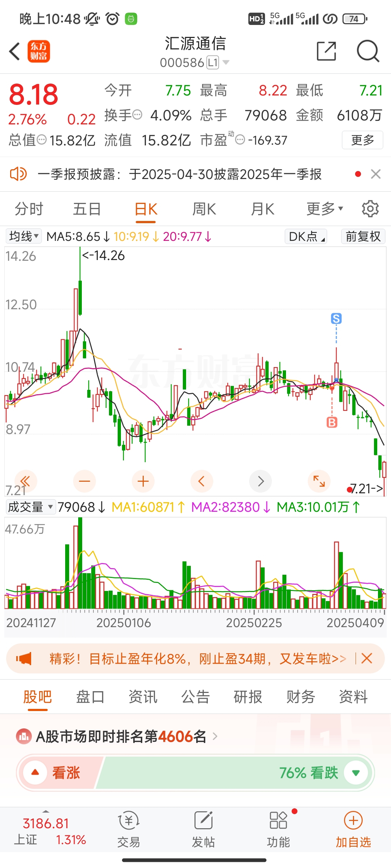Tap the megaphone promo icon

24,659
